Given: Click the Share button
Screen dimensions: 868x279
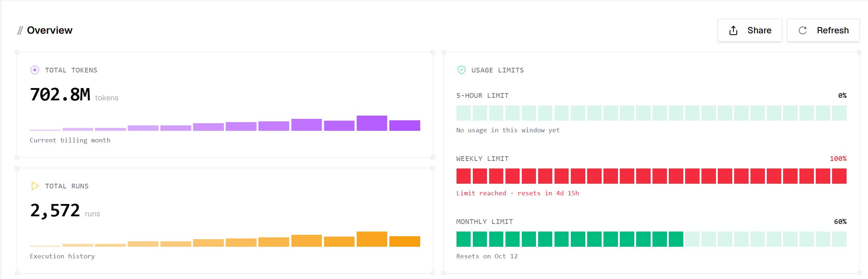Looking at the screenshot, I should click(750, 30).
